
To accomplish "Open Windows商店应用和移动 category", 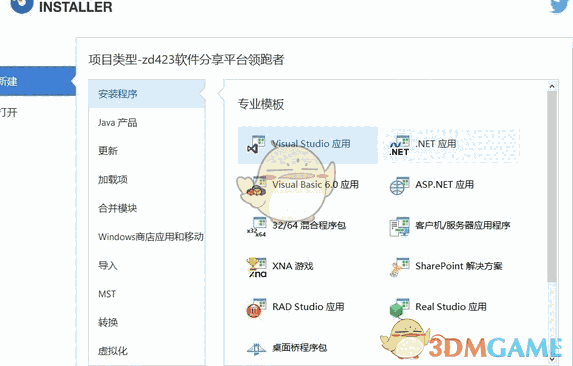I will point(147,237).
